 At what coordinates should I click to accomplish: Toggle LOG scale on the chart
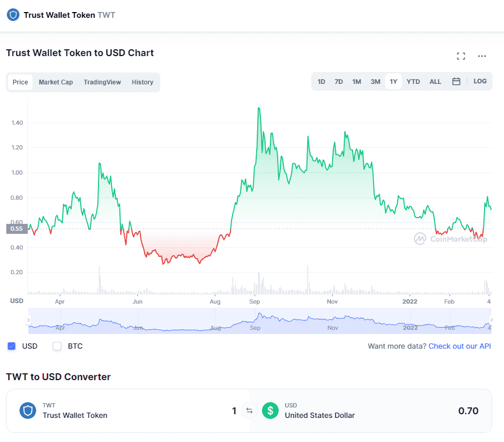(x=480, y=81)
